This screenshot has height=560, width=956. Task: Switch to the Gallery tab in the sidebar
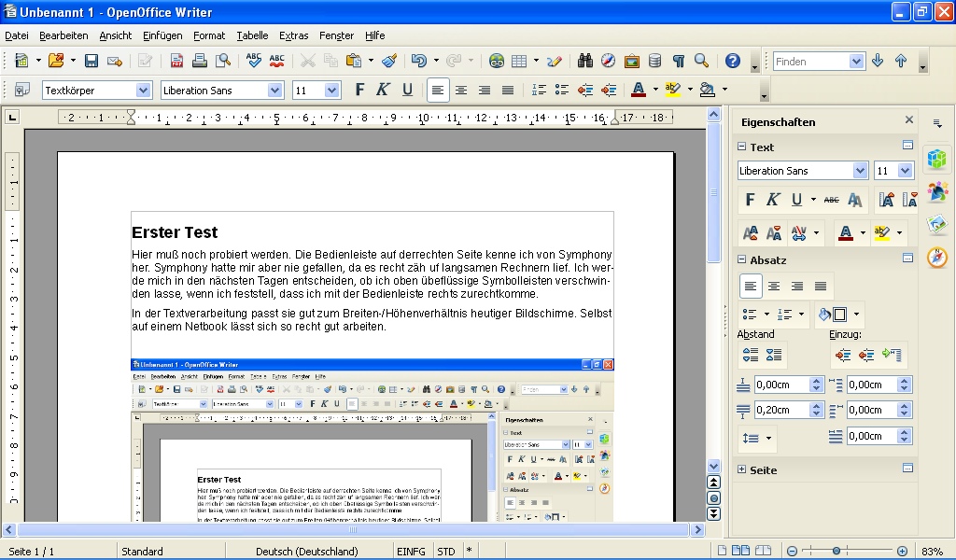pos(937,224)
